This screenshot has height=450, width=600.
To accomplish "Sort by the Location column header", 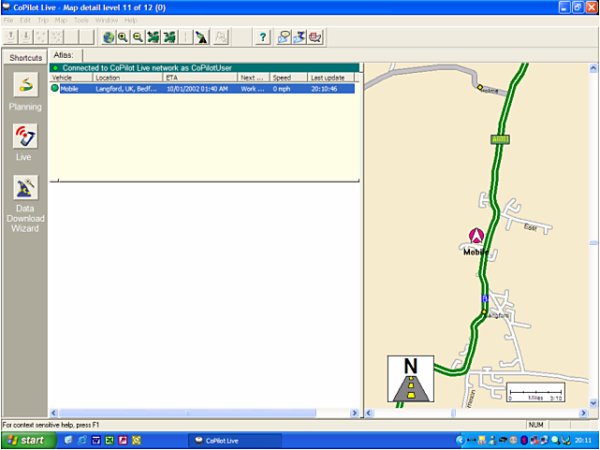I will pos(128,78).
